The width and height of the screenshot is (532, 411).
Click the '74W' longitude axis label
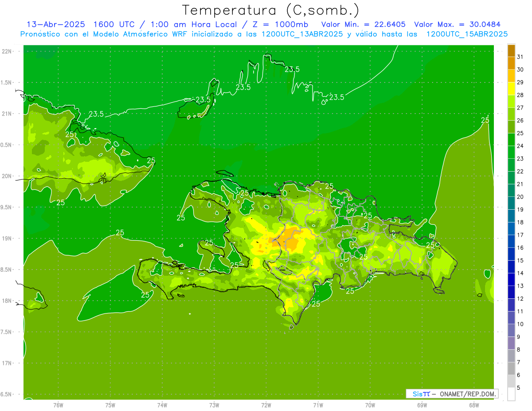(x=162, y=405)
